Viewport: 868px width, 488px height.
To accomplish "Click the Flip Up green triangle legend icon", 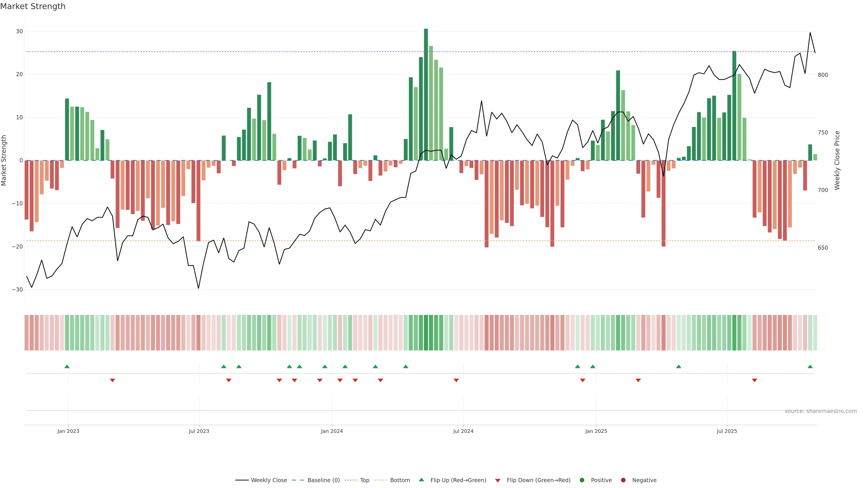I will (x=421, y=480).
